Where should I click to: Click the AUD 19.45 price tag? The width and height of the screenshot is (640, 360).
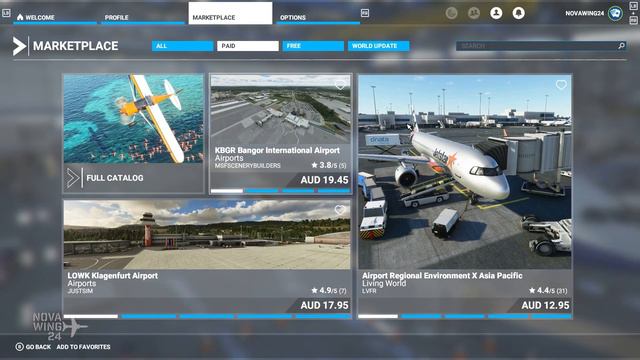pos(324,180)
